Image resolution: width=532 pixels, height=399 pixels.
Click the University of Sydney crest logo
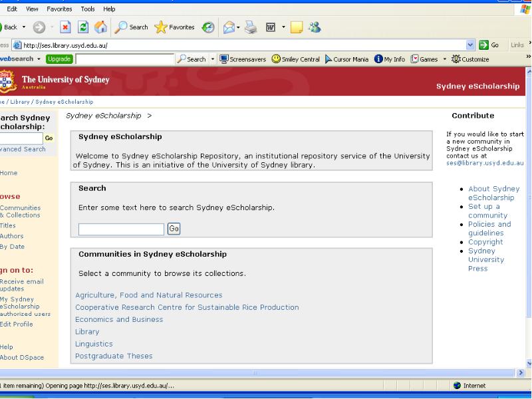[x=7, y=81]
